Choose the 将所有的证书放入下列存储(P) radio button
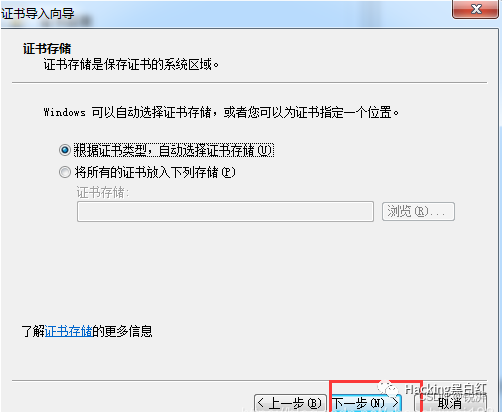This screenshot has height=412, width=502. click(65, 172)
